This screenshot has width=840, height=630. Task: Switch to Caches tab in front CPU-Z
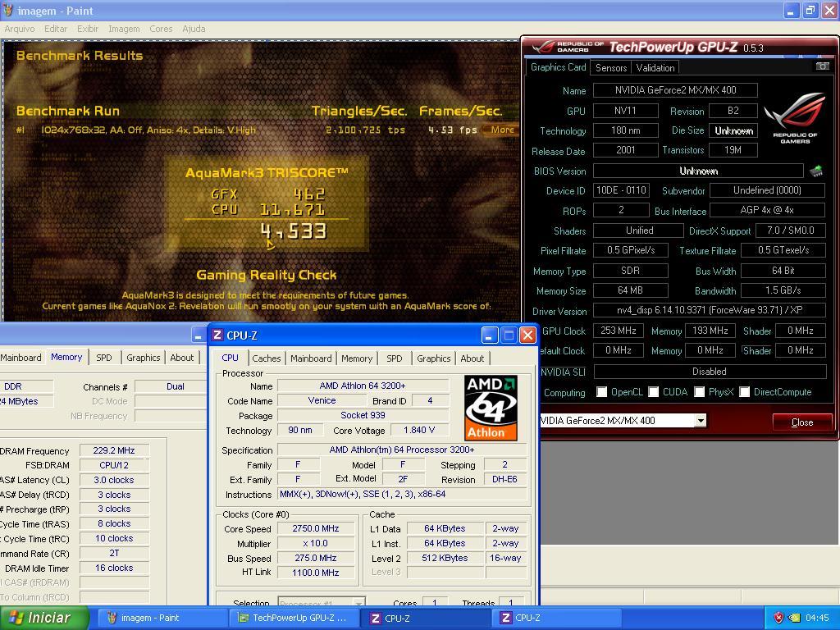pyautogui.click(x=267, y=358)
